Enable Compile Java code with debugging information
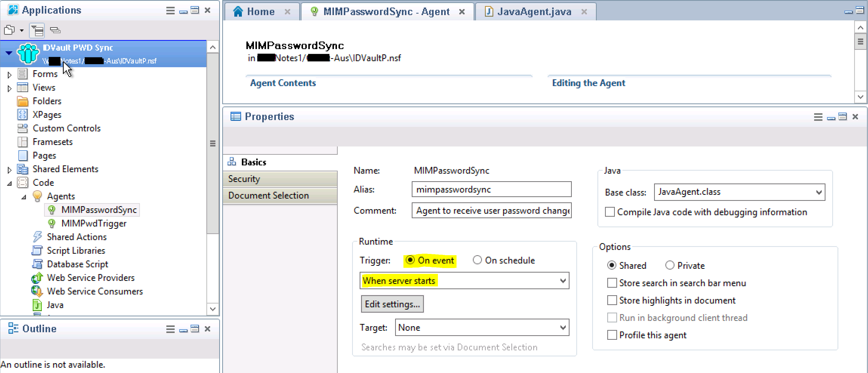Screen dimensions: 868x373 609,212
